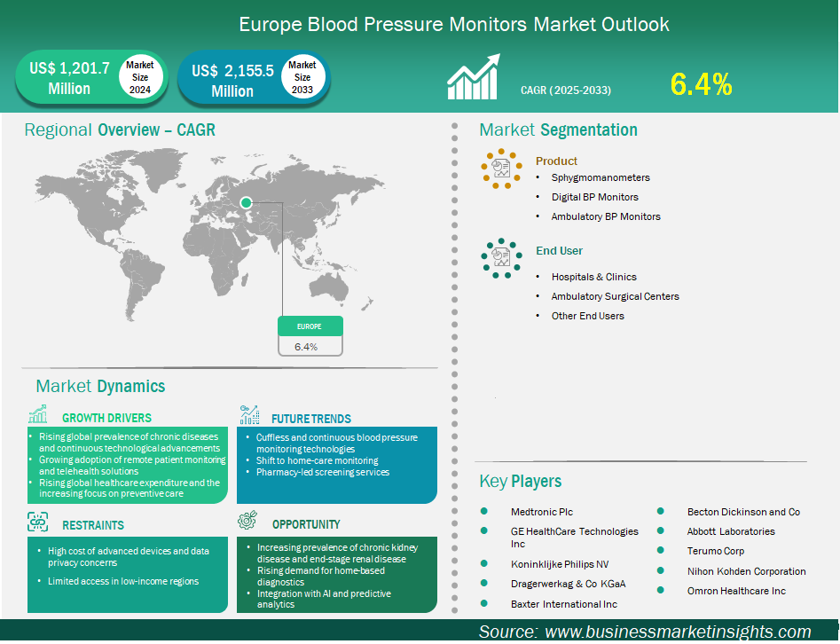Viewport: 840px width, 644px height.
Task: Click the End User segmentation icon
Action: click(x=502, y=256)
